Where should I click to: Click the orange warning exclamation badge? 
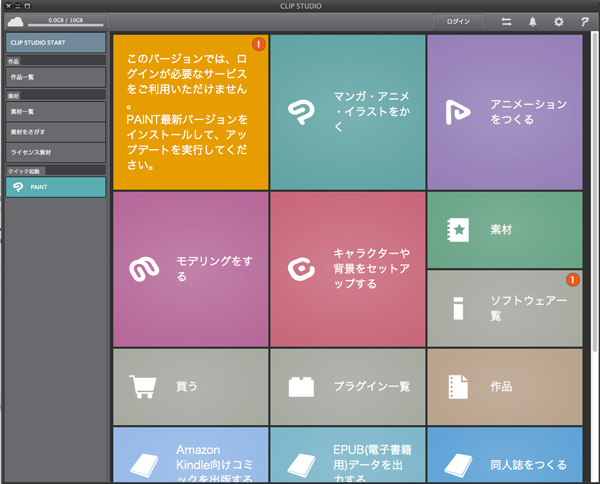[259, 44]
